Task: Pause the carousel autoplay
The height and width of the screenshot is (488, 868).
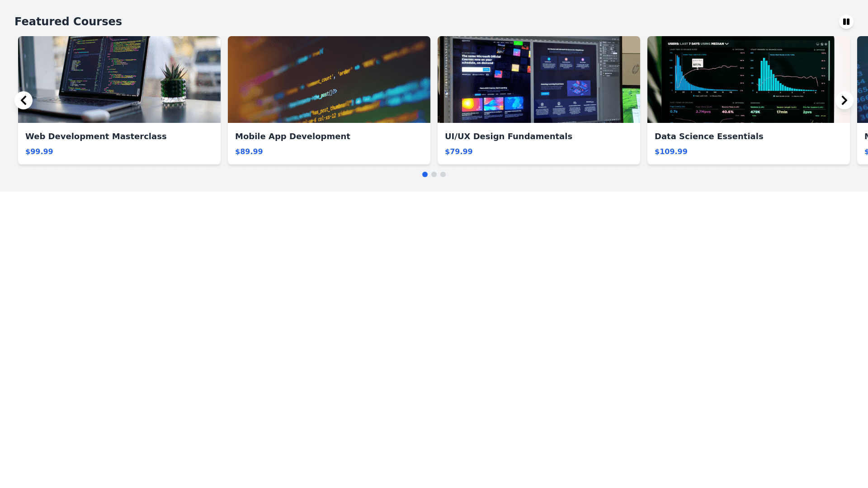Action: tap(846, 22)
